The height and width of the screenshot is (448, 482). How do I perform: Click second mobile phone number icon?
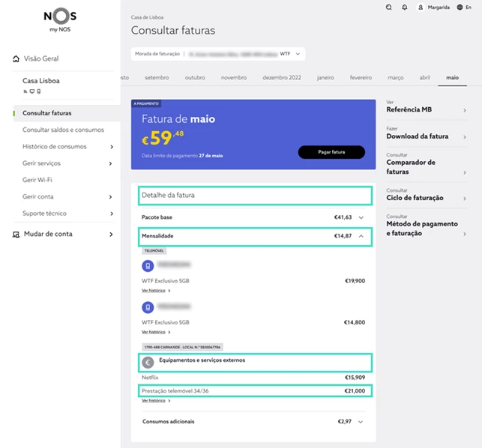(148, 307)
